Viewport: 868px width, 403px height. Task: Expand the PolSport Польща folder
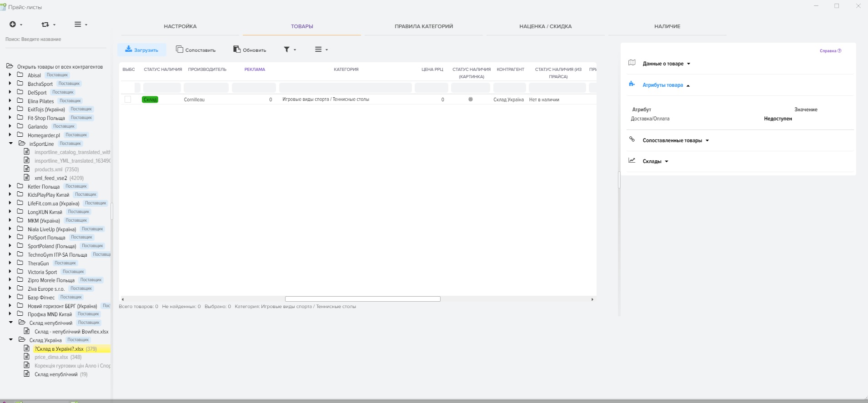(x=10, y=237)
